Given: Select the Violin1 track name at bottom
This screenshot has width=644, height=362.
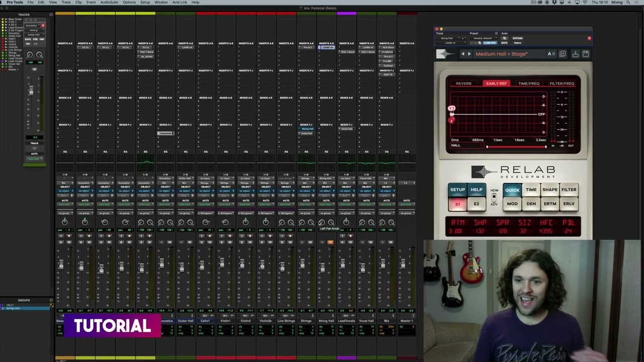Looking at the screenshot, I should [x=225, y=321].
